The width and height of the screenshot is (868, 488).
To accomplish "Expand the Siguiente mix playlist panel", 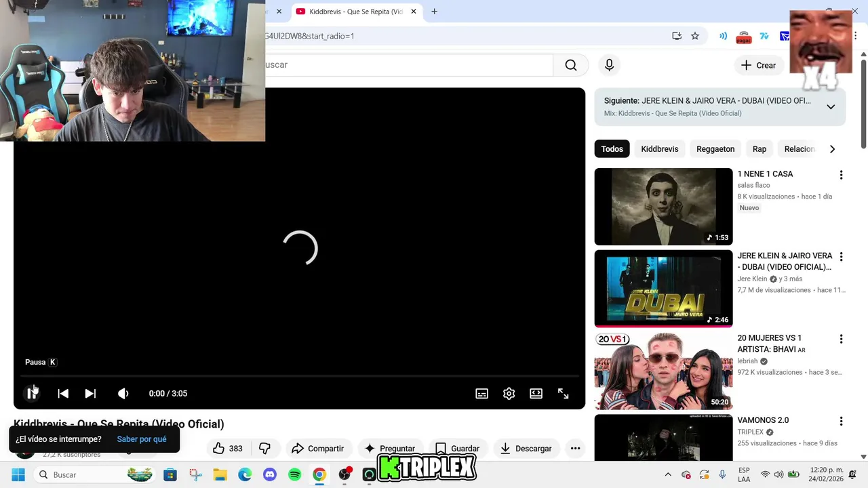I will point(831,107).
